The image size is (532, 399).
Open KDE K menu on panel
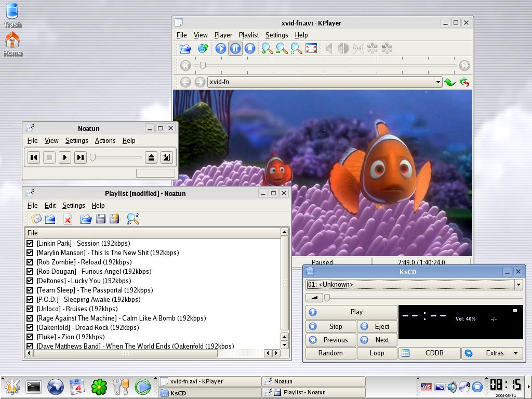12,387
